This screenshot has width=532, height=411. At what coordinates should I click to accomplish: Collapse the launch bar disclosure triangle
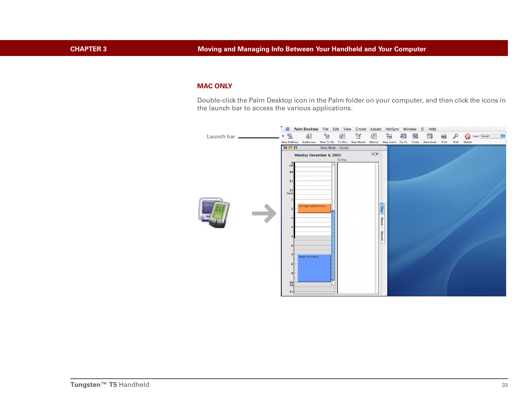coord(283,137)
